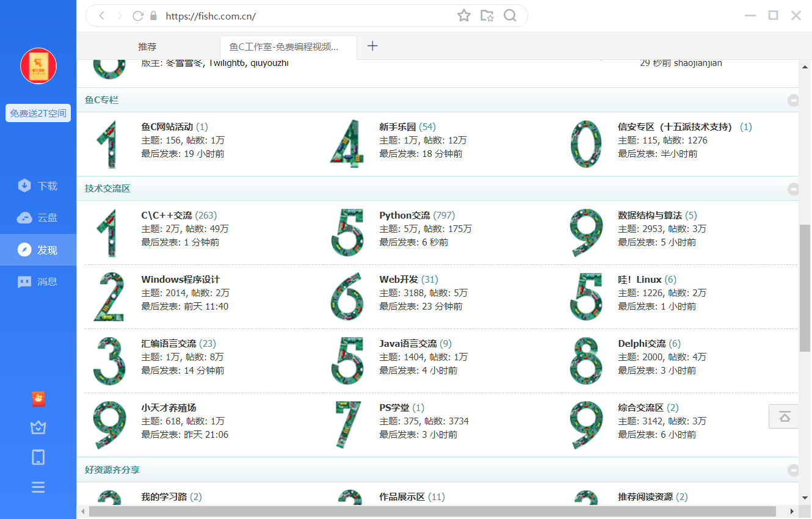Click the horizontal scrollbar thumb
The width and height of the screenshot is (812, 519).
coord(432,511)
